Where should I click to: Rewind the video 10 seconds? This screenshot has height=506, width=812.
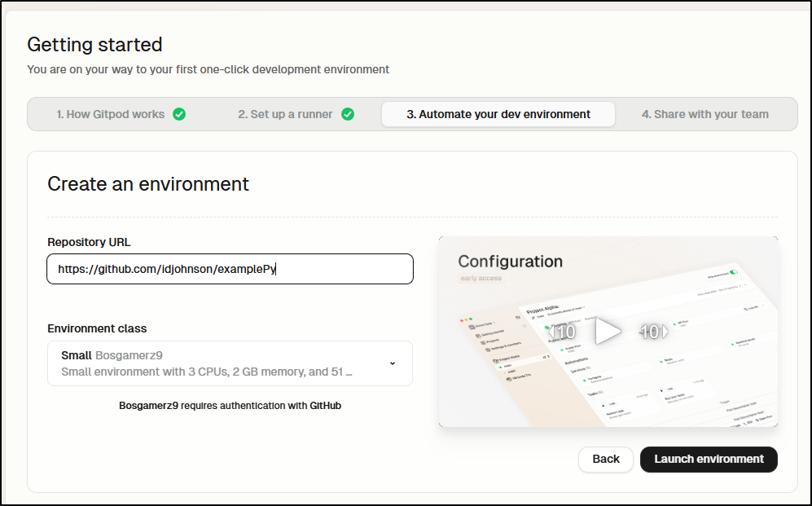click(x=563, y=332)
